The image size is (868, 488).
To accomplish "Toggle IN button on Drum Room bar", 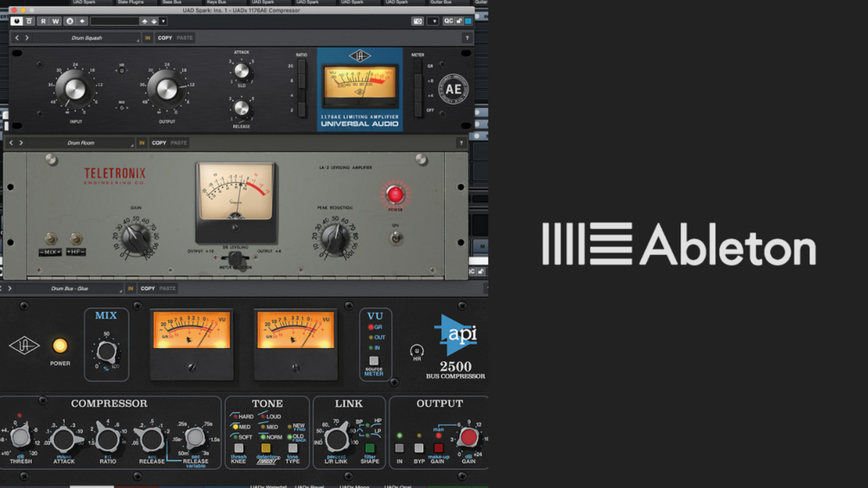I will 142,143.
